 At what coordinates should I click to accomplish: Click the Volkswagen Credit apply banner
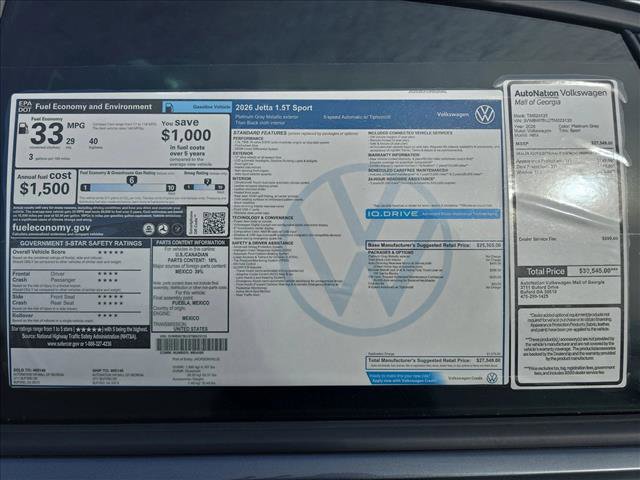[x=404, y=378]
